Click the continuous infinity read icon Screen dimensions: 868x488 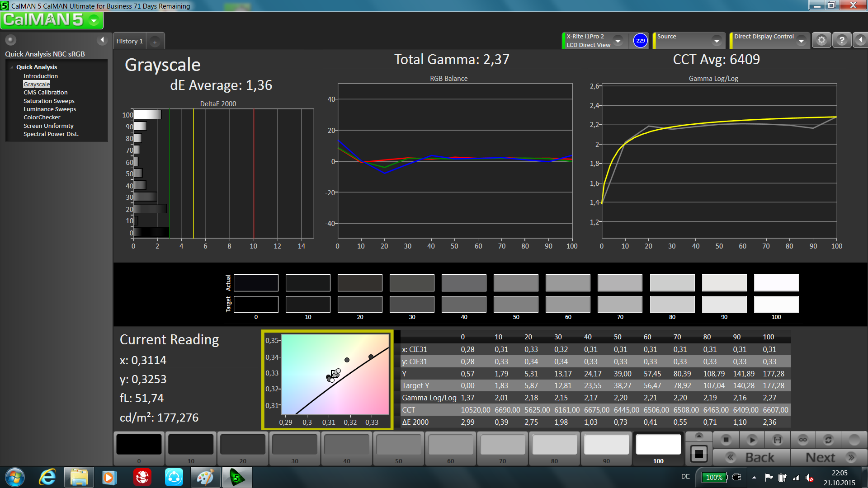(803, 439)
